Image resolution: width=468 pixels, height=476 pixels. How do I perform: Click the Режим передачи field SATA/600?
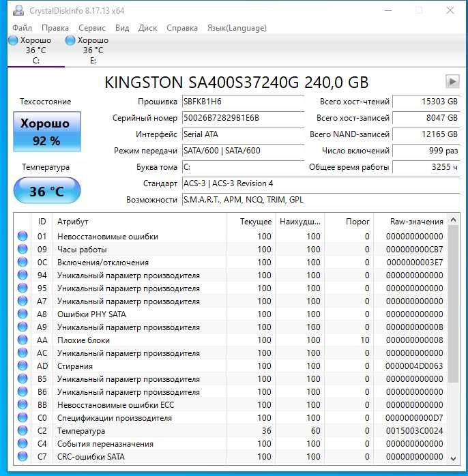[243, 151]
